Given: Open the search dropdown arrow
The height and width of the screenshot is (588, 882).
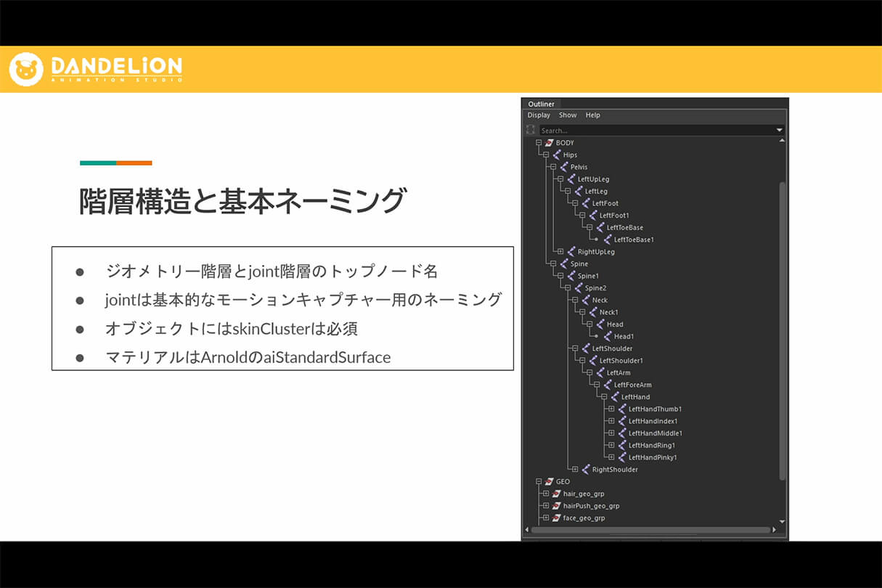Looking at the screenshot, I should (780, 129).
